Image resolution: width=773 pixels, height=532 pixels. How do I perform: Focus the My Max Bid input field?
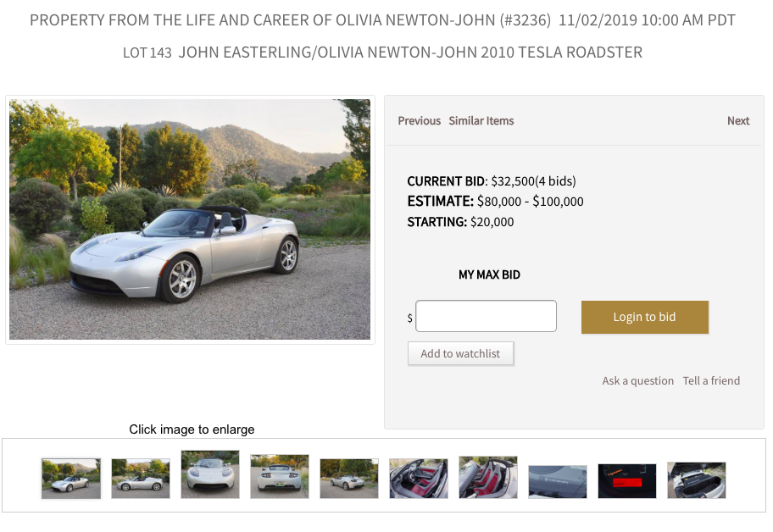point(486,316)
